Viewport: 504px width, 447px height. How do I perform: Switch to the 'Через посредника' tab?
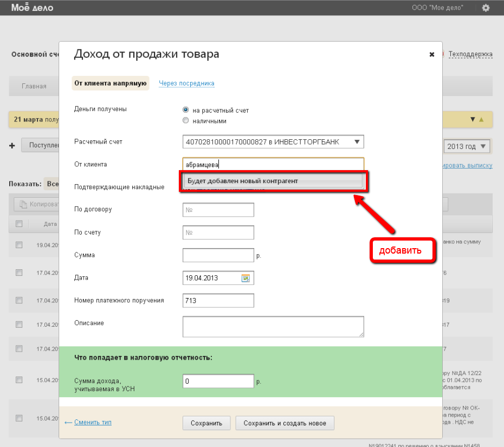pyautogui.click(x=186, y=83)
